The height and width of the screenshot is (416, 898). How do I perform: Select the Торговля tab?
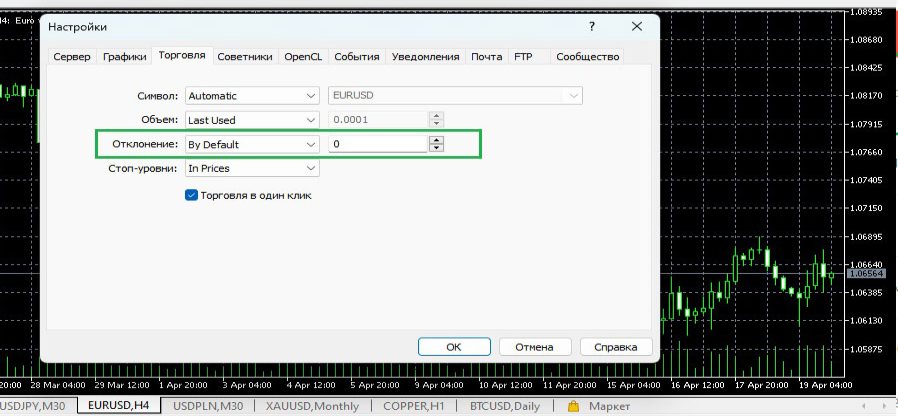pyautogui.click(x=182, y=56)
